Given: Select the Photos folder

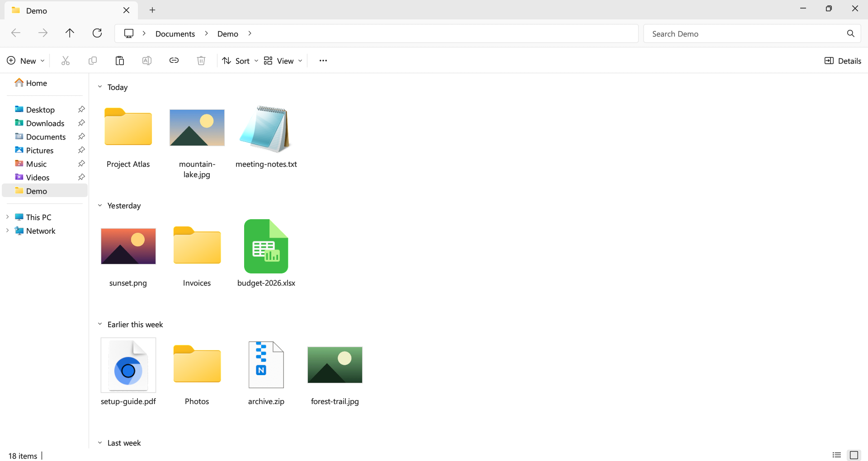Looking at the screenshot, I should 197,364.
